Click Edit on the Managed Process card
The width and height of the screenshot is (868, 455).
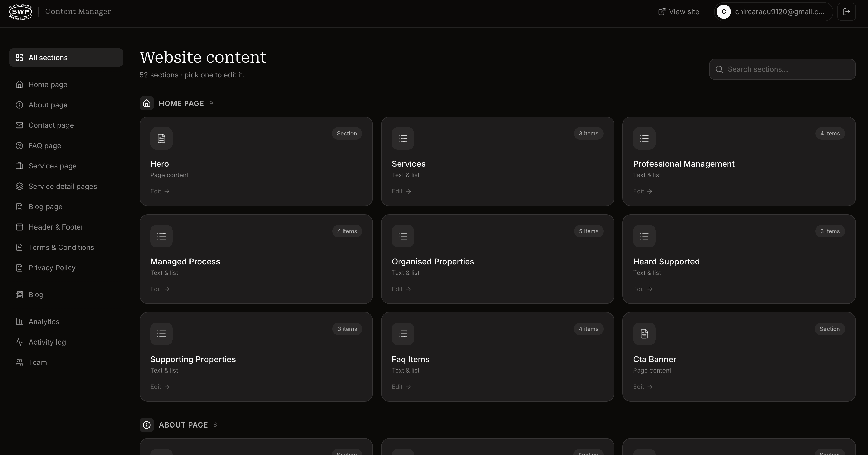[160, 289]
